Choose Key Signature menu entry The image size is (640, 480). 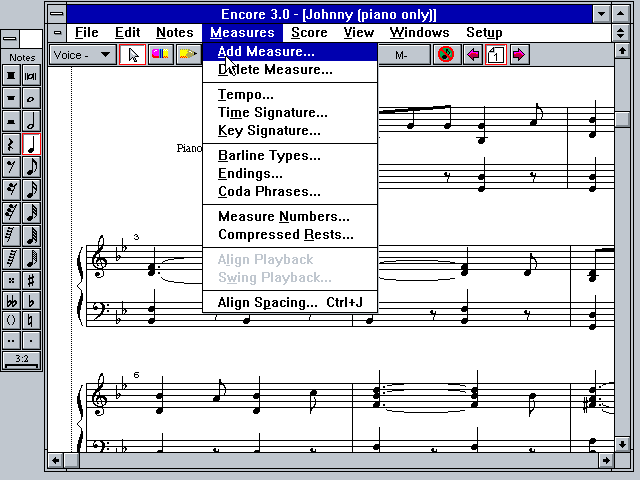pyautogui.click(x=269, y=130)
